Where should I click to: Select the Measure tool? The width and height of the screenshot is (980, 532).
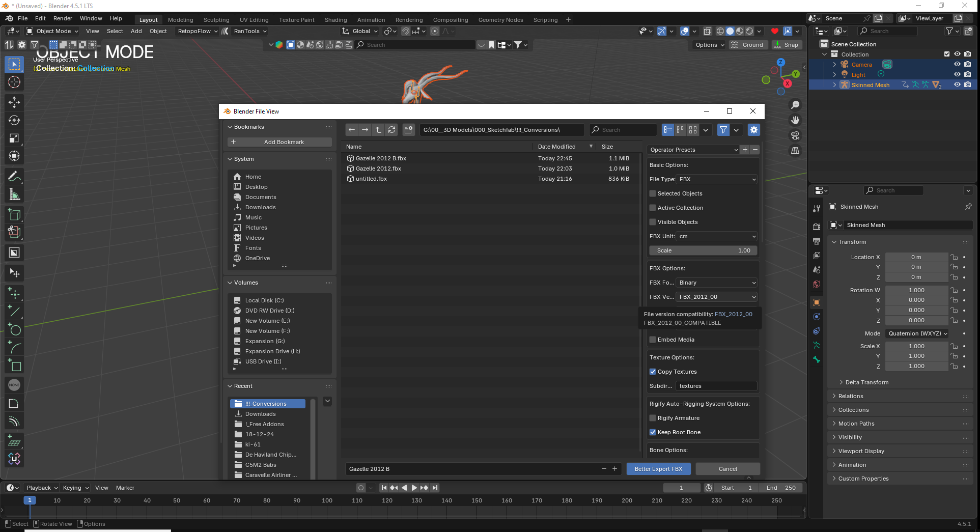coord(14,194)
